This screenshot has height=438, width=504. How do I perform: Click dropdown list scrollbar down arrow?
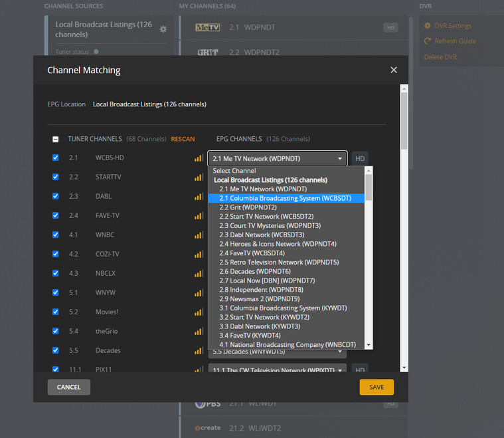[x=369, y=345]
